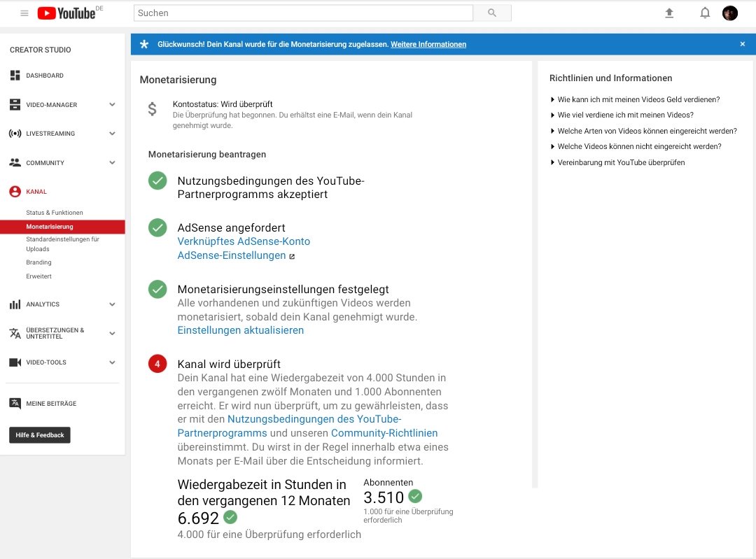Expand the Community section chevron
This screenshot has height=559, width=756.
[112, 162]
